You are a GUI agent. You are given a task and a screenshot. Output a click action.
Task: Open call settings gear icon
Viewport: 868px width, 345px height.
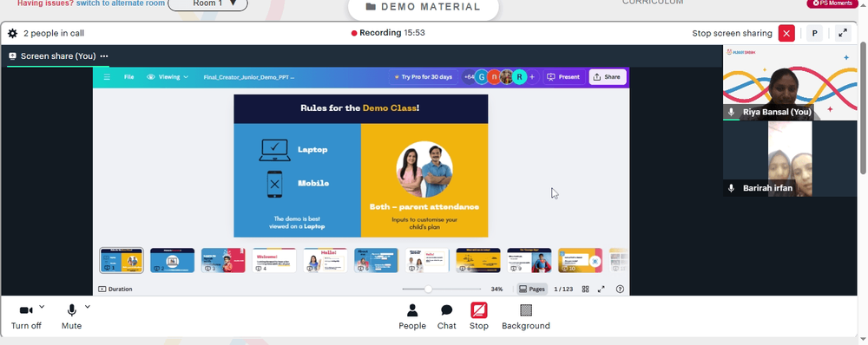pos(12,33)
